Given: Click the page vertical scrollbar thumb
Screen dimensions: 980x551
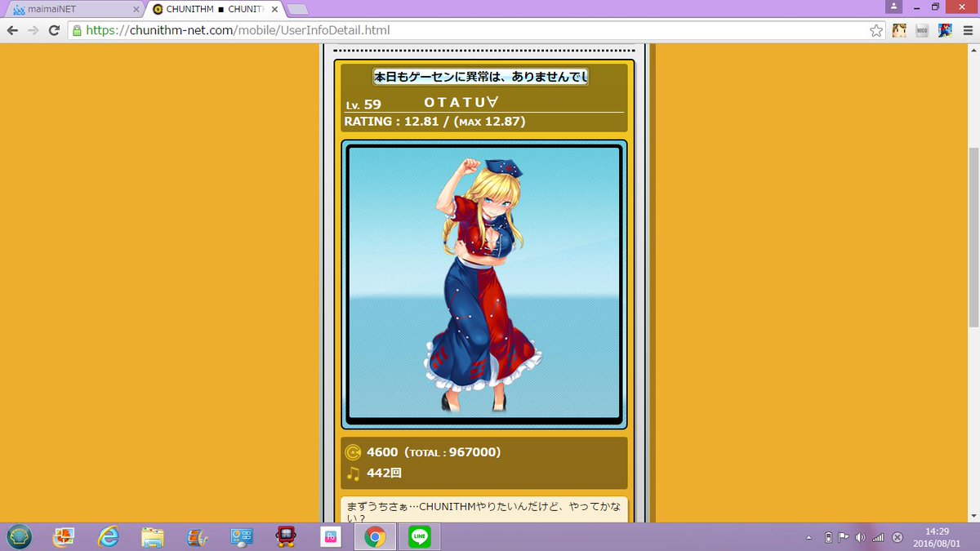Looking at the screenshot, I should tap(973, 237).
